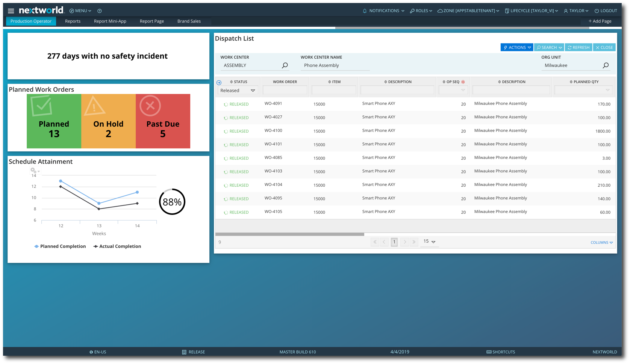
Task: Select work order WO-4100
Action: click(x=273, y=131)
